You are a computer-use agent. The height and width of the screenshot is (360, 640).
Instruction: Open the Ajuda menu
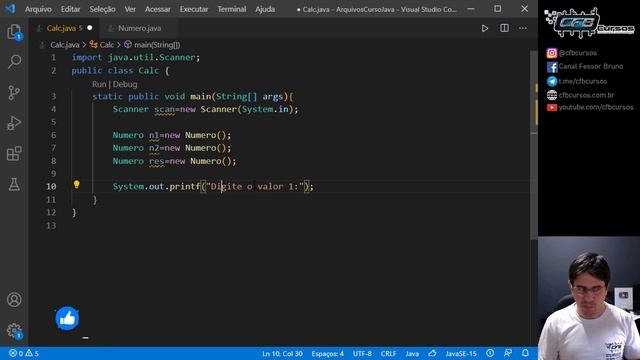[265, 9]
